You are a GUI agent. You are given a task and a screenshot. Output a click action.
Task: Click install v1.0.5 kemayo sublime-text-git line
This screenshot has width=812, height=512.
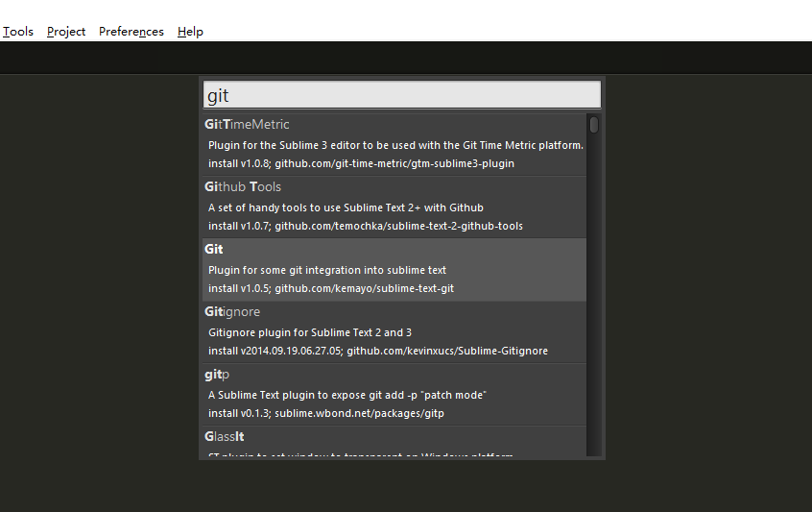point(331,288)
